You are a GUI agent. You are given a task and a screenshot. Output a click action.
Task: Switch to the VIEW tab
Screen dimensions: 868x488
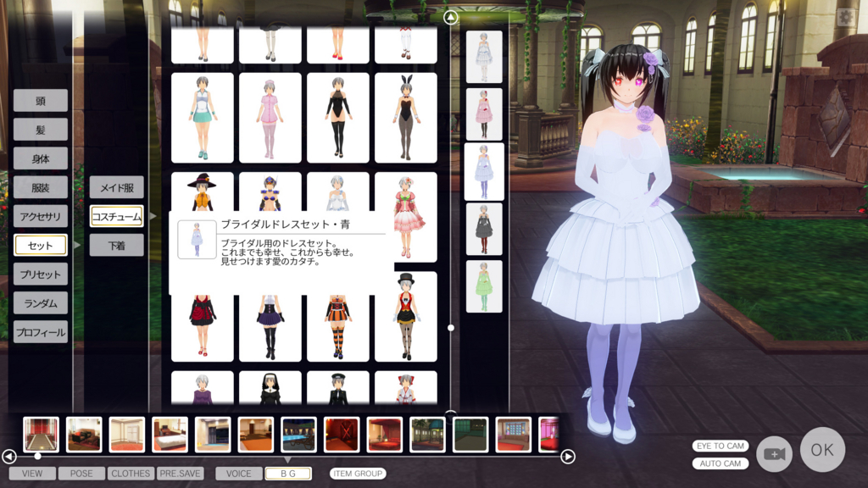(32, 474)
